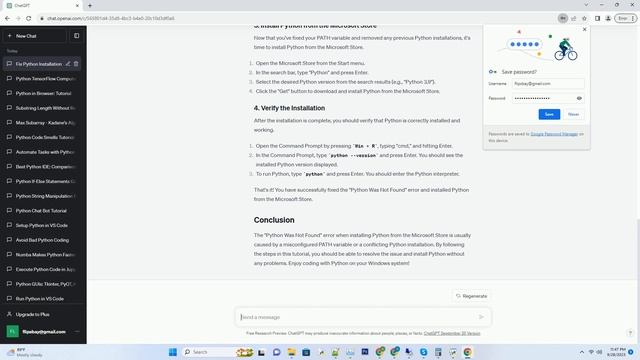
Task: Bookmark this page with the star icon
Action: 584,18
